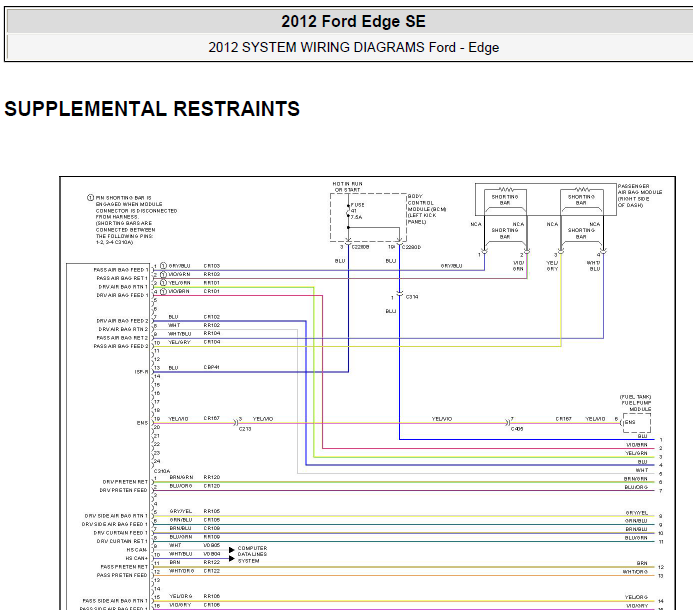Click the 'PASS AIR BAG RET 1' pin label
This screenshot has width=693, height=610.
(x=122, y=278)
